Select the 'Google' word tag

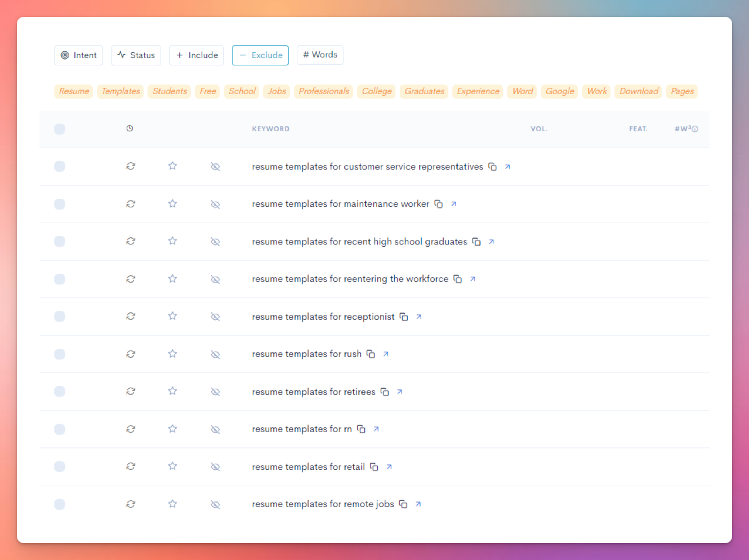[x=560, y=91]
